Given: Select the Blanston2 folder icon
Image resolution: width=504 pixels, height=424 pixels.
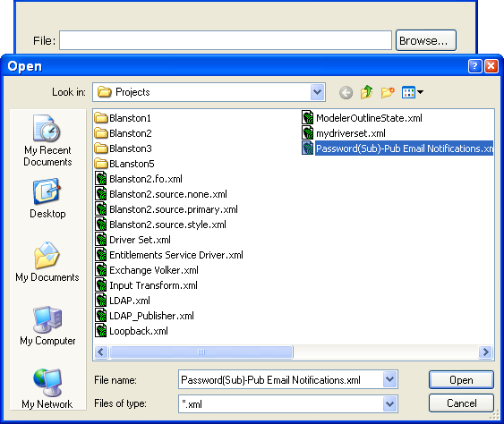Looking at the screenshot, I should (x=101, y=133).
